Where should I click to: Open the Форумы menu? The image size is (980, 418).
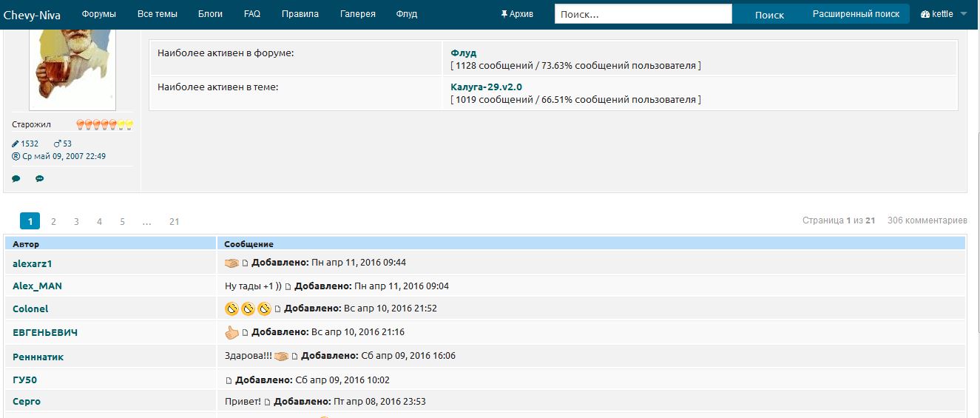[x=98, y=14]
